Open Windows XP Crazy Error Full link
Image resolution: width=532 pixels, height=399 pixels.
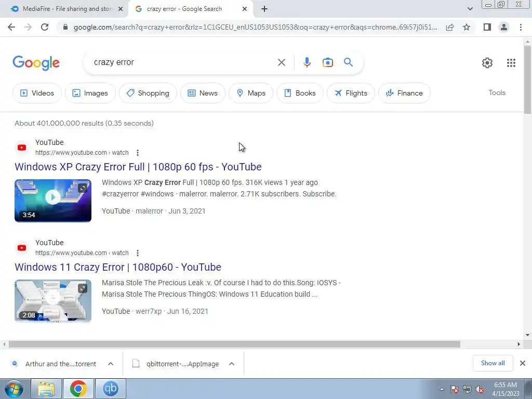pyautogui.click(x=138, y=167)
